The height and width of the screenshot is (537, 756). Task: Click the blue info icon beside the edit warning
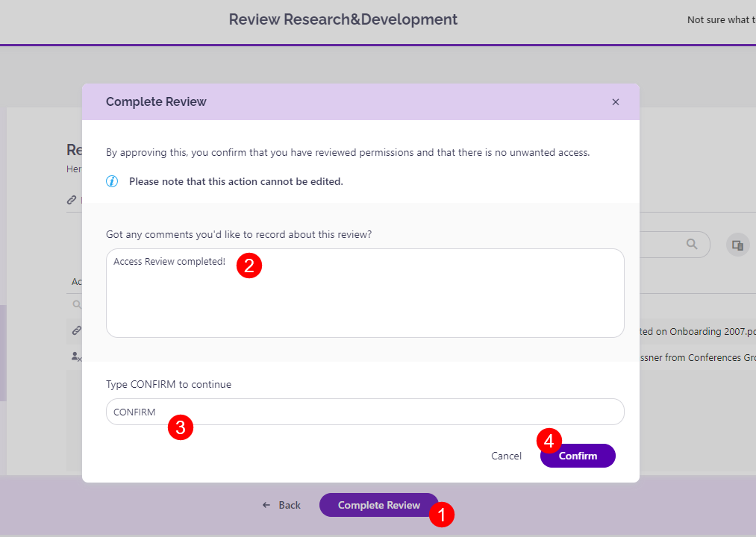(x=112, y=180)
